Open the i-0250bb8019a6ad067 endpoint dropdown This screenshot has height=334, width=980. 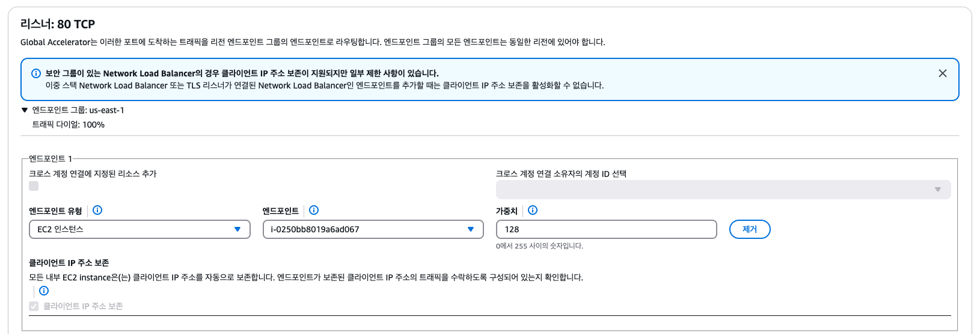tap(373, 229)
